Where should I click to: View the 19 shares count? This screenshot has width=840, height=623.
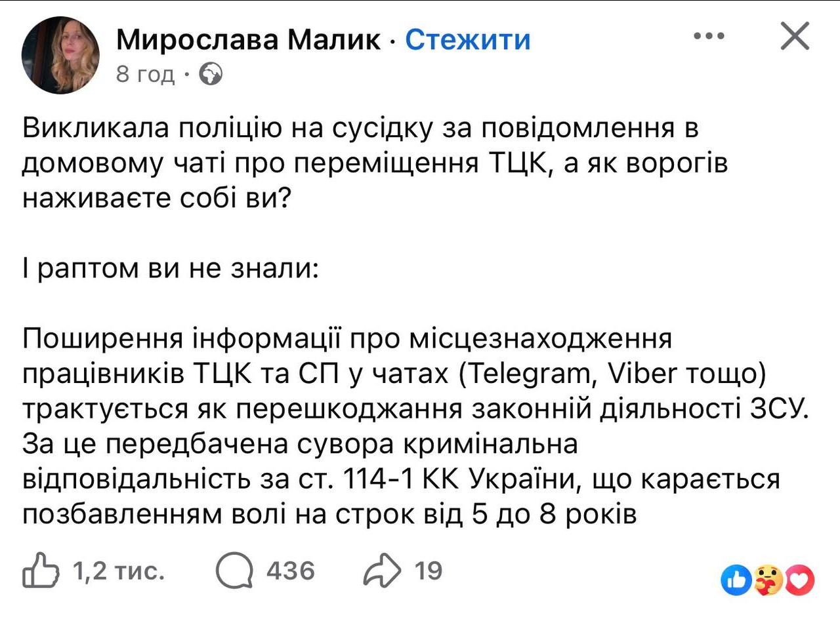pos(429,571)
